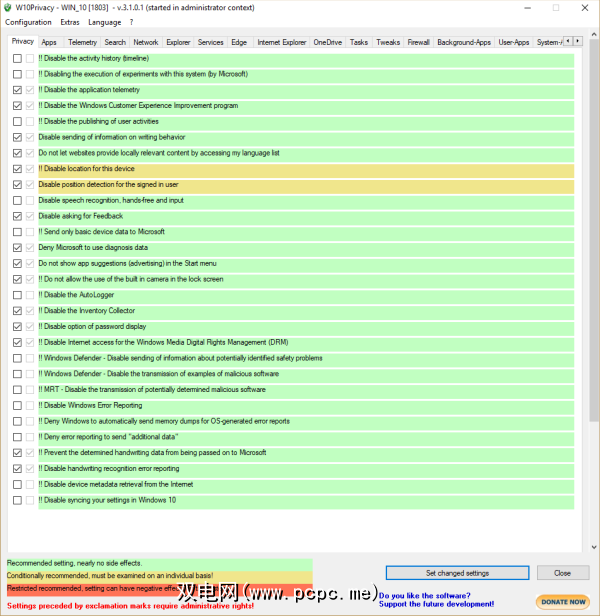Open the ? help menu
This screenshot has width=600, height=616.
coord(132,22)
